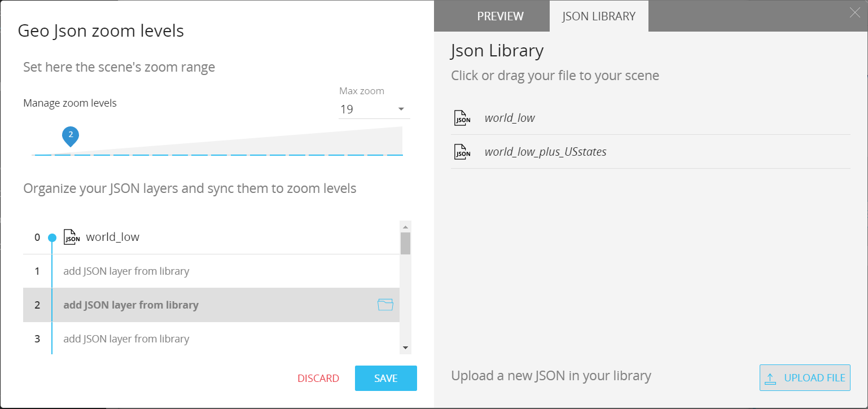Open the Max zoom dropdown
Screen dimensions: 868x409
374,109
